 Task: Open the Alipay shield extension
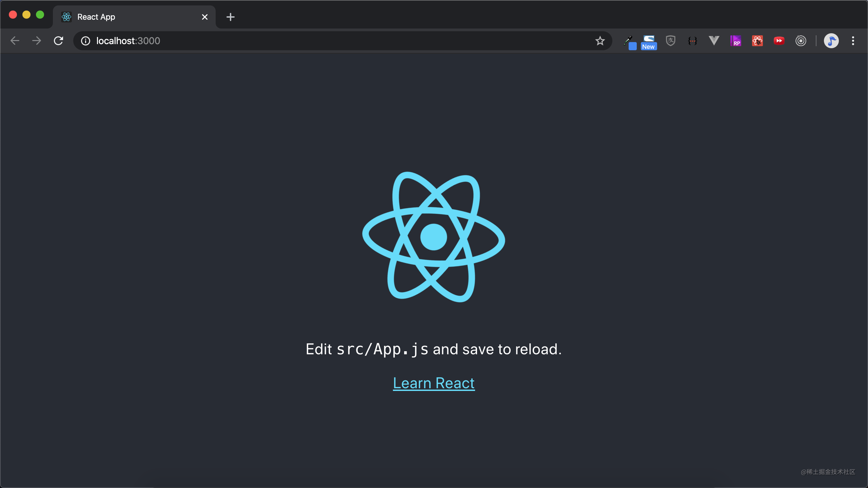coord(671,41)
